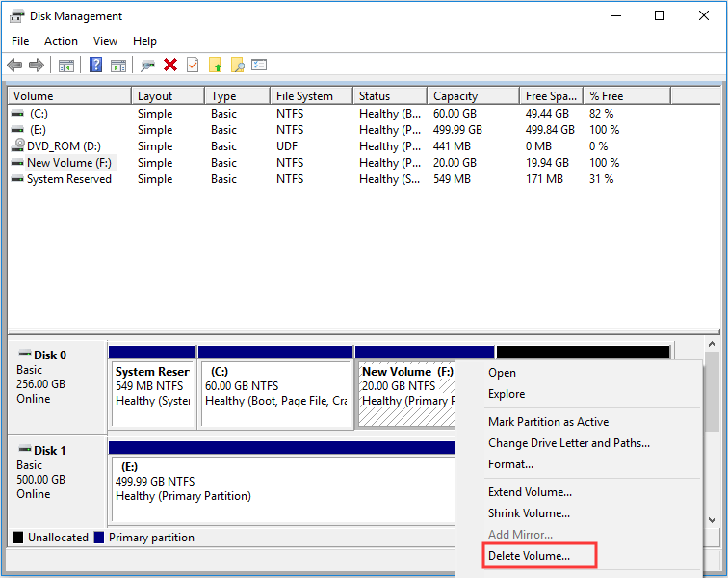Click the scroll up arrow in disk pane
This screenshot has height=578, width=728.
[712, 345]
